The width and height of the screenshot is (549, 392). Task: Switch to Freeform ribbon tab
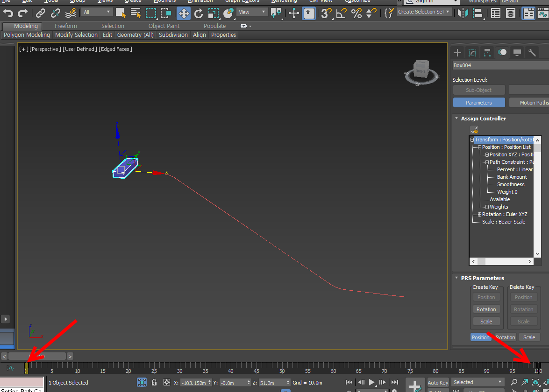coord(65,26)
